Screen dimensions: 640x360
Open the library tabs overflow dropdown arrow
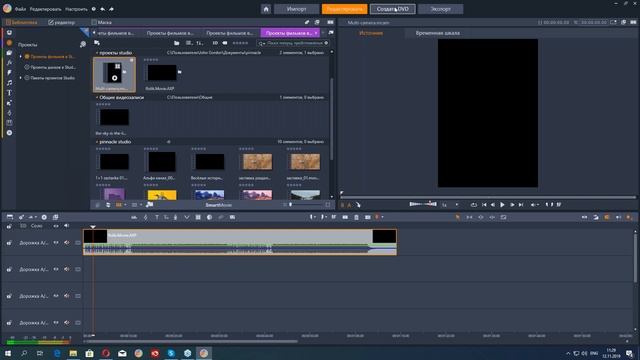click(323, 33)
